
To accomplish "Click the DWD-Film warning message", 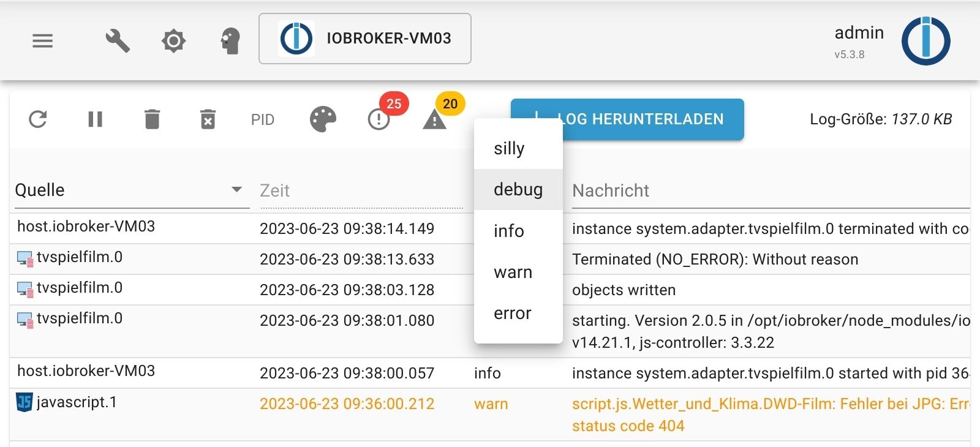I will (x=771, y=415).
